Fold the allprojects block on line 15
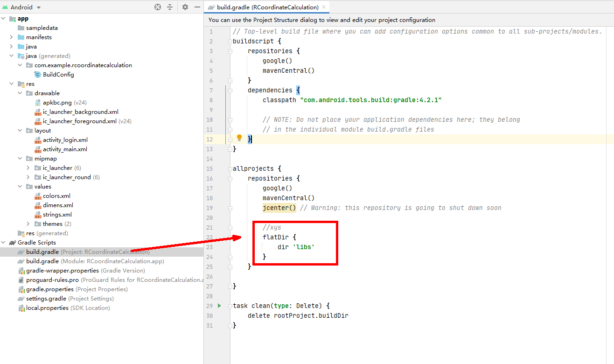Screen dimensions: 614x364 [230, 169]
